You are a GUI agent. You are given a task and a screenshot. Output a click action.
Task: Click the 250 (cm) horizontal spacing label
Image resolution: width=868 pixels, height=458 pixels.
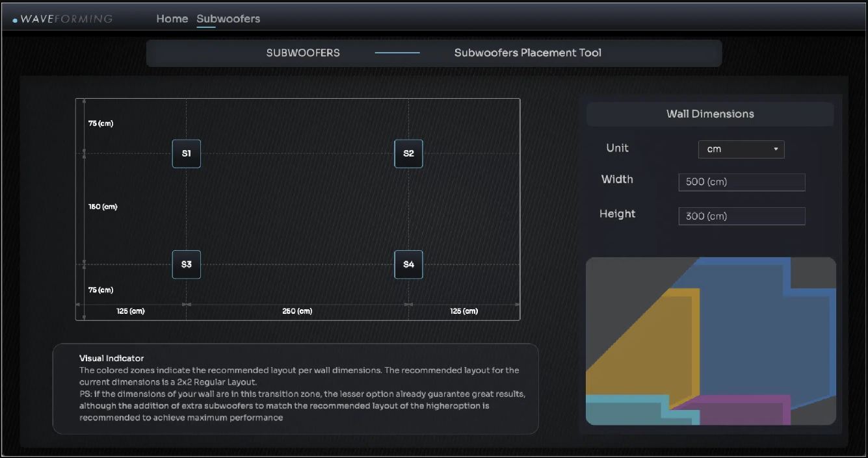297,311
